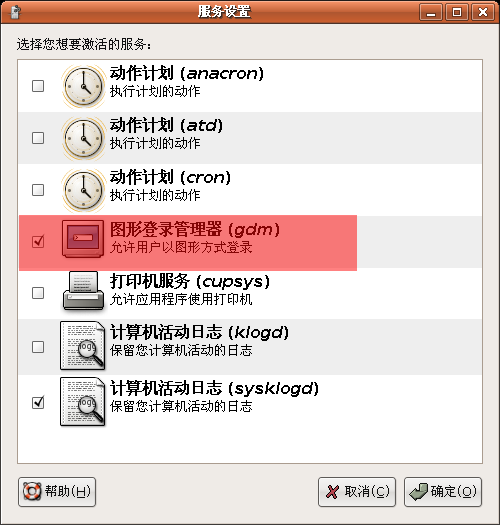Screen dimensions: 500x525
Task: Enable the cron service checkbox
Action: click(x=38, y=190)
